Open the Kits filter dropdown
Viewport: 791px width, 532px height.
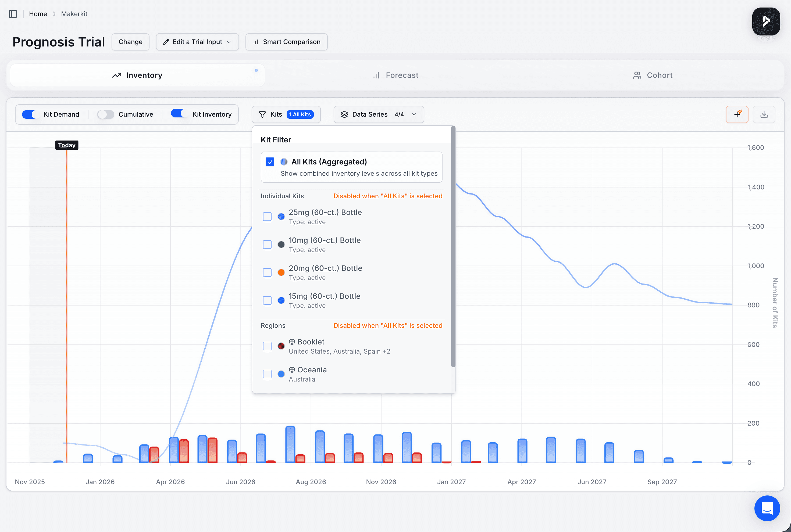(286, 114)
